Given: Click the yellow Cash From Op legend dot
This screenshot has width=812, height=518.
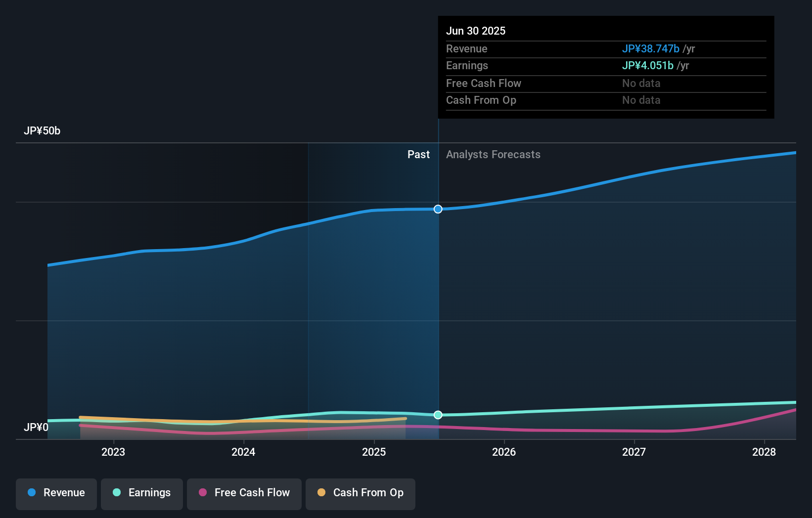Looking at the screenshot, I should pos(321,492).
